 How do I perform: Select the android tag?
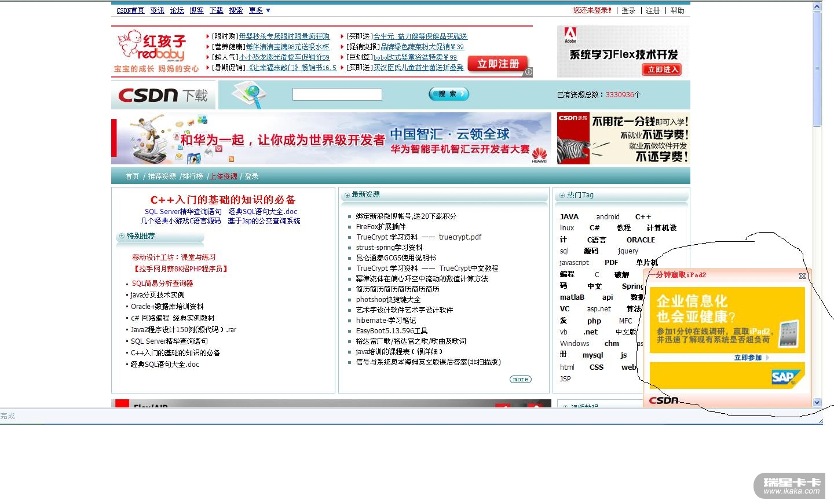[x=608, y=217]
